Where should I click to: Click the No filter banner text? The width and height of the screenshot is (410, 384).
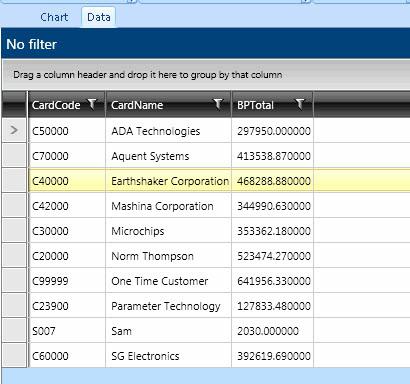32,44
